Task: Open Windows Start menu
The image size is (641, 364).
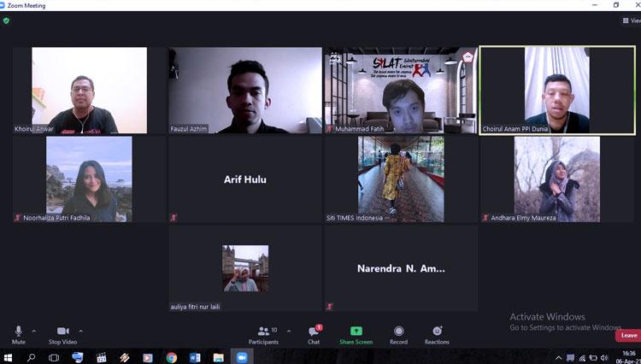Action: (x=8, y=358)
